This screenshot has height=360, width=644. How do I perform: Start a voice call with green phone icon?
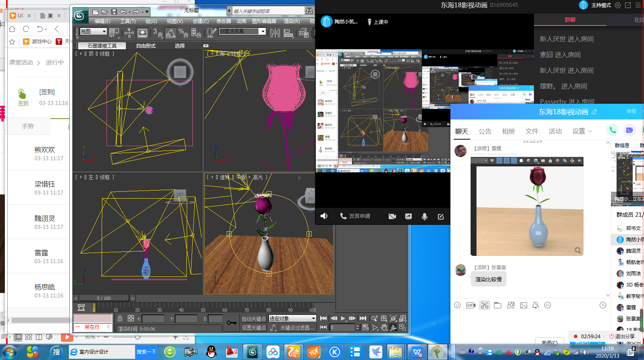tap(613, 130)
